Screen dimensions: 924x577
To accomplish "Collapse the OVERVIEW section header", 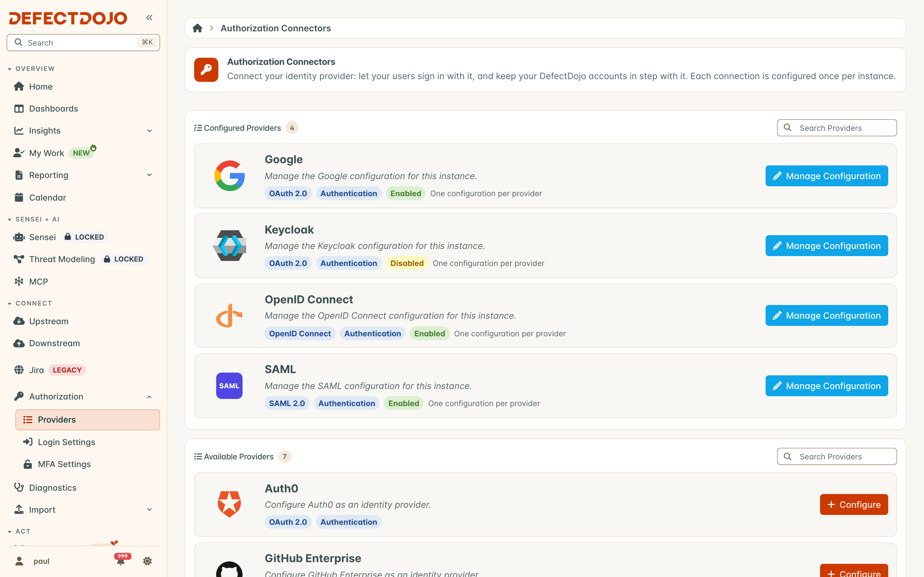I will click(x=31, y=69).
